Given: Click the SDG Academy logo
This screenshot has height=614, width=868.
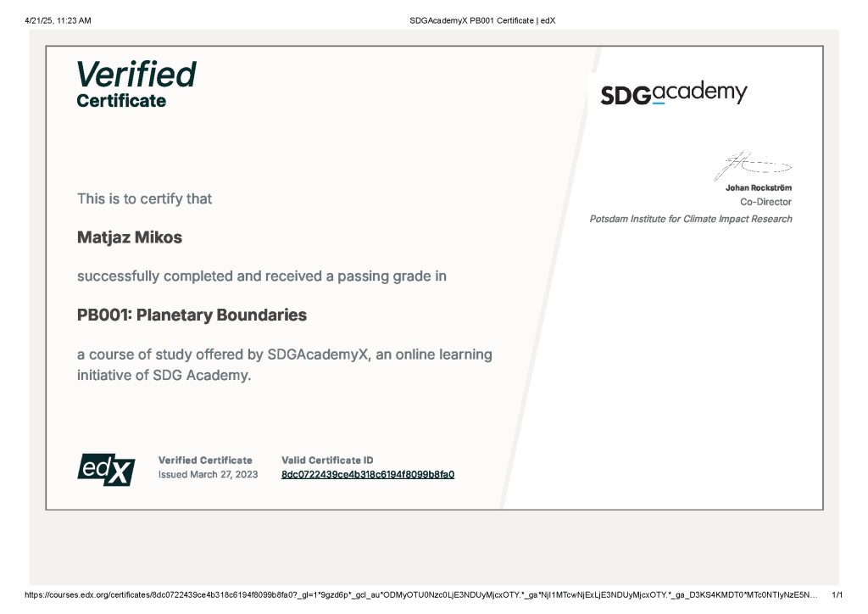Looking at the screenshot, I should coord(674,93).
